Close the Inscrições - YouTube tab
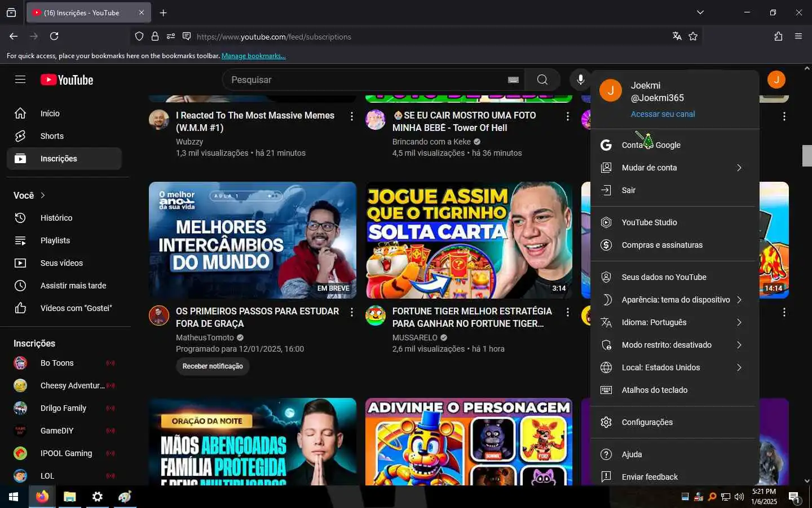Image resolution: width=812 pixels, height=508 pixels. pos(141,12)
